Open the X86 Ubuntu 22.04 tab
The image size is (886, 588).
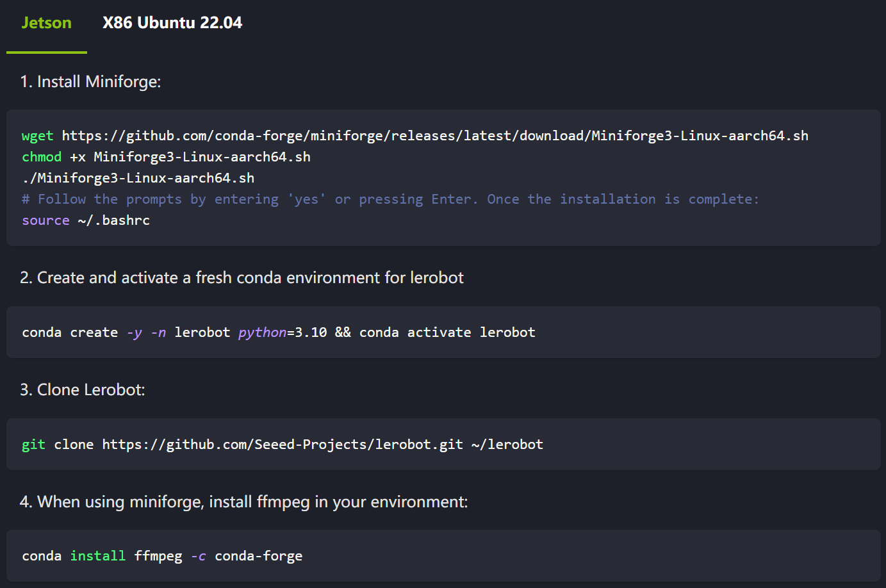click(x=172, y=23)
